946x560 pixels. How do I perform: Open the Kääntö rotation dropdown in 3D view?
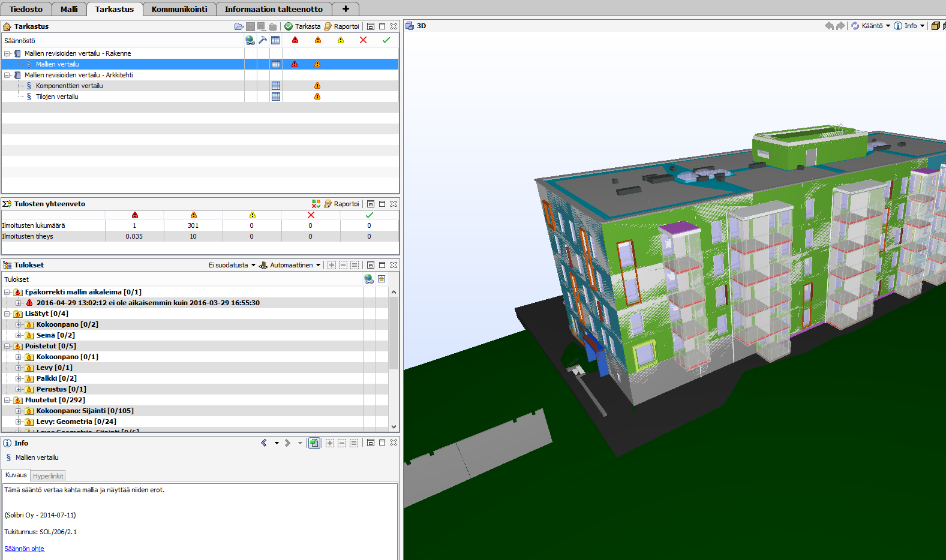pos(870,26)
